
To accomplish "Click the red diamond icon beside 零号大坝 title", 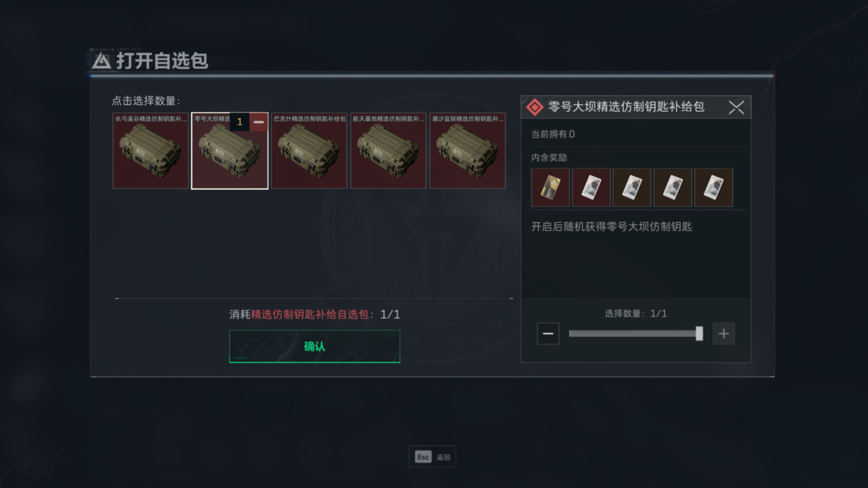I will (535, 107).
